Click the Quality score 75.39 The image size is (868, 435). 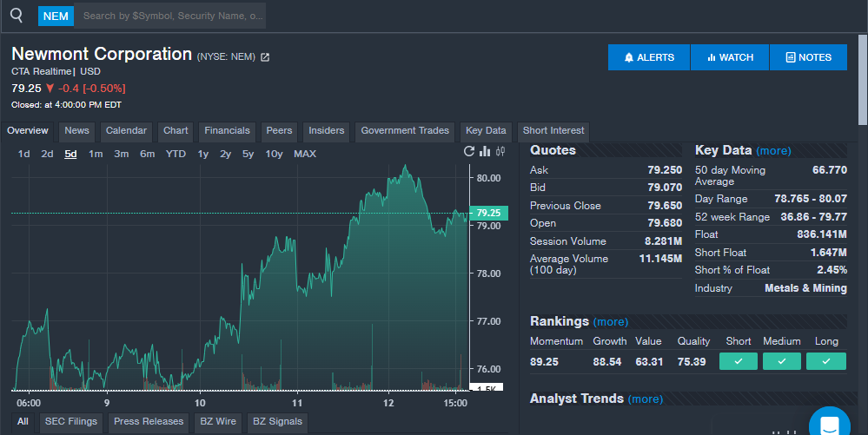click(692, 362)
